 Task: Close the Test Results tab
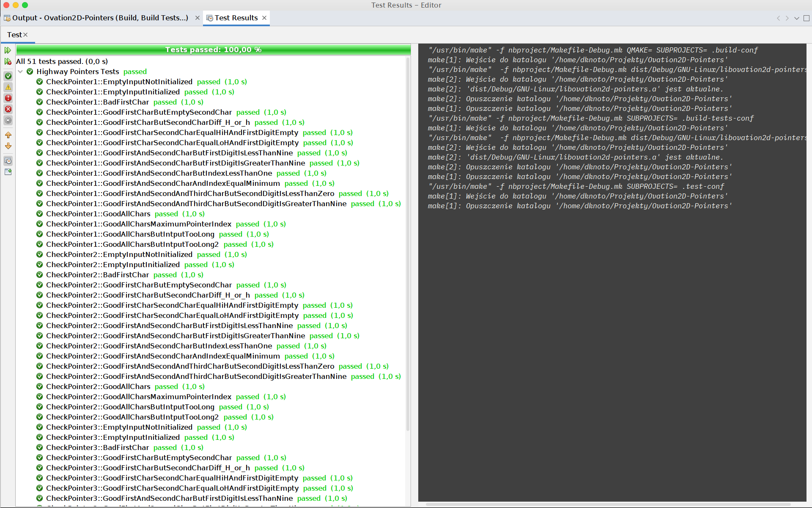pyautogui.click(x=264, y=18)
